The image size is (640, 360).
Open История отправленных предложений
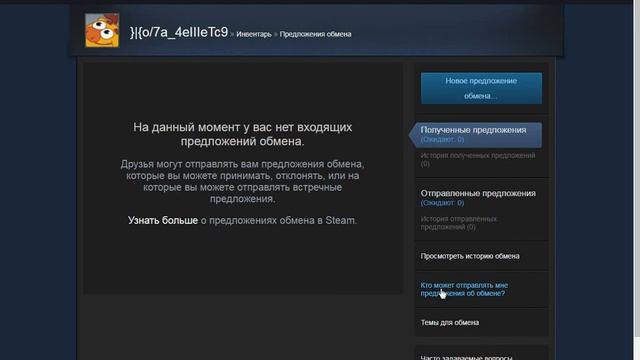pos(459,223)
